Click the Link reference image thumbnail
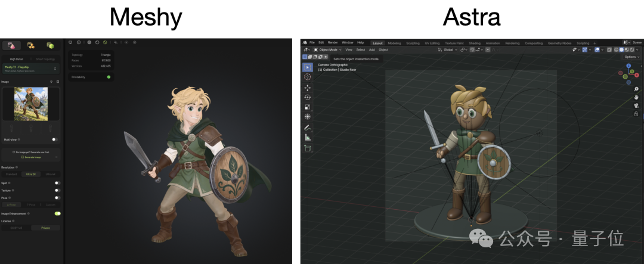 [31, 104]
